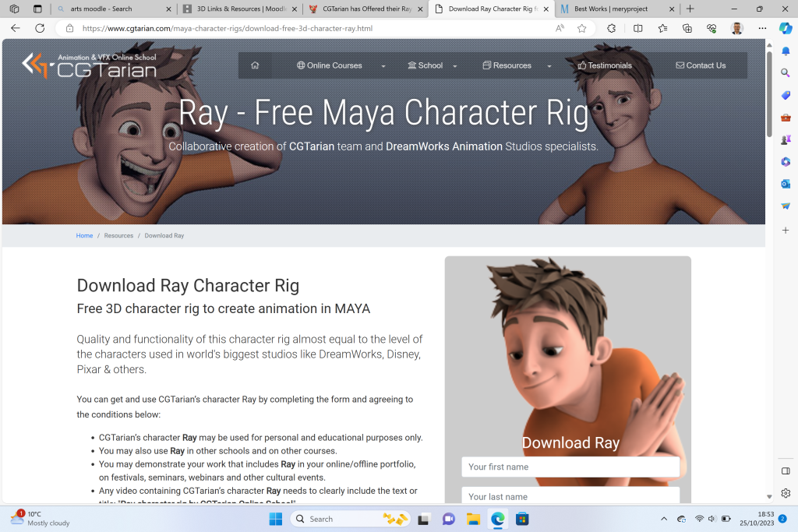
Task: Open sidebar settings gear icon
Action: 786,493
